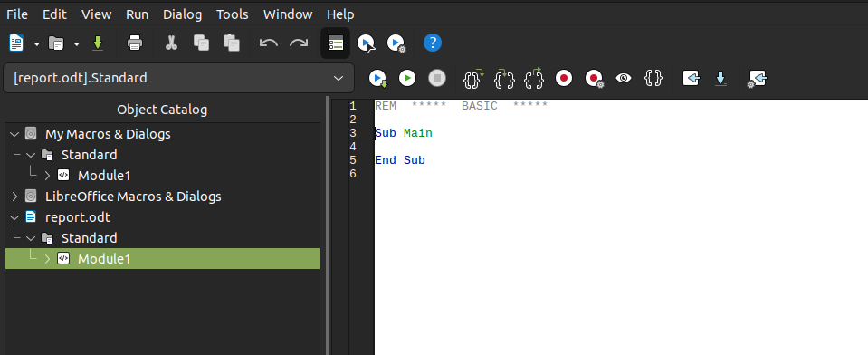Viewport: 868px width, 355px height.
Task: Expand Module1 under My Macros Standard
Action: pyautogui.click(x=48, y=176)
